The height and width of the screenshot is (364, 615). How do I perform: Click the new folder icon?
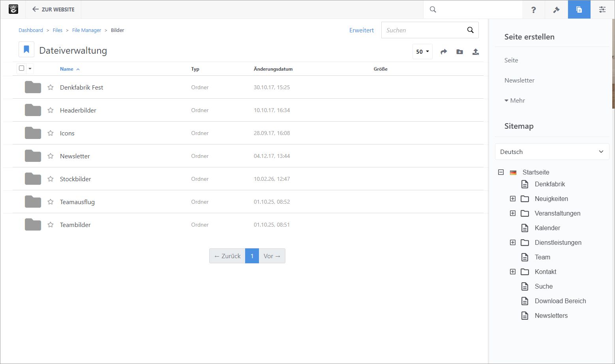(x=459, y=52)
